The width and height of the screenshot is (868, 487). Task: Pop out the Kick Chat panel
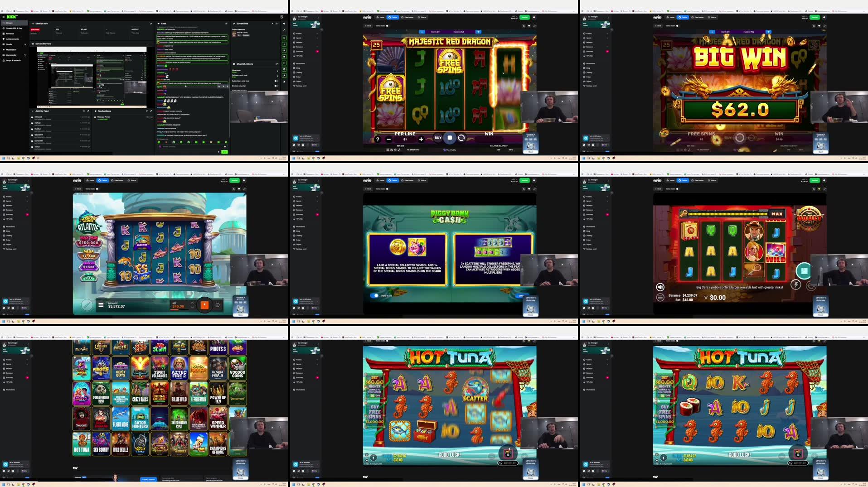(x=226, y=24)
